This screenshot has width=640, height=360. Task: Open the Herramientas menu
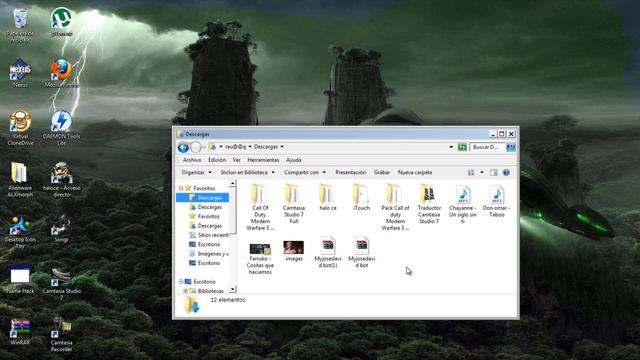click(x=263, y=160)
